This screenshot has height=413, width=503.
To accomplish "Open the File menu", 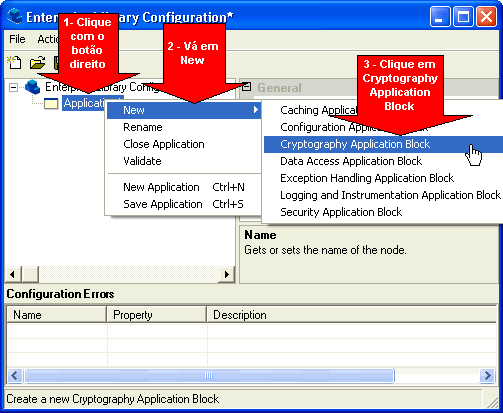I will point(17,39).
